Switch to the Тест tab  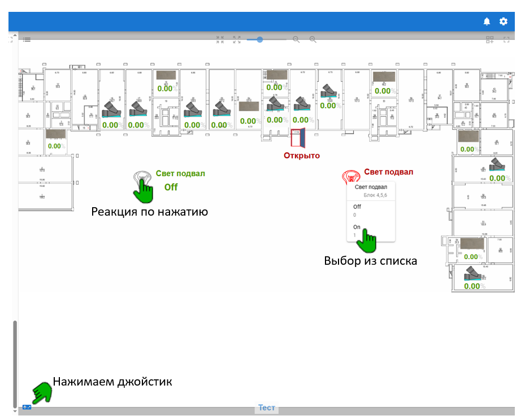click(267, 408)
